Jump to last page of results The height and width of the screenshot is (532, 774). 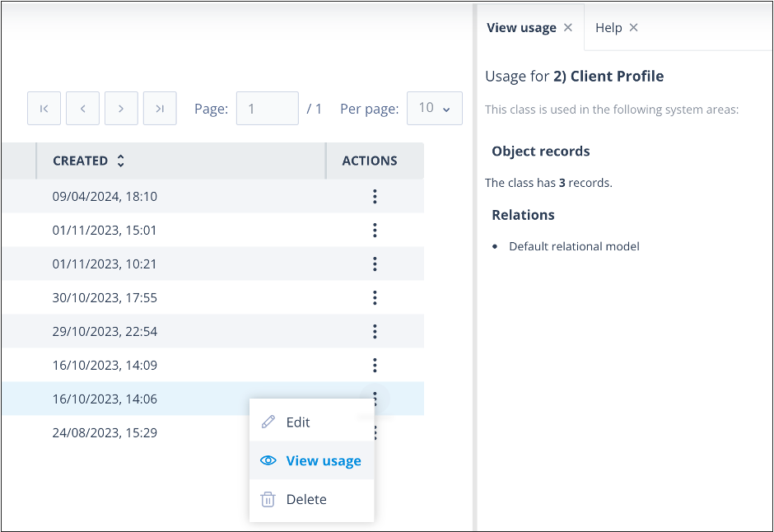click(160, 108)
